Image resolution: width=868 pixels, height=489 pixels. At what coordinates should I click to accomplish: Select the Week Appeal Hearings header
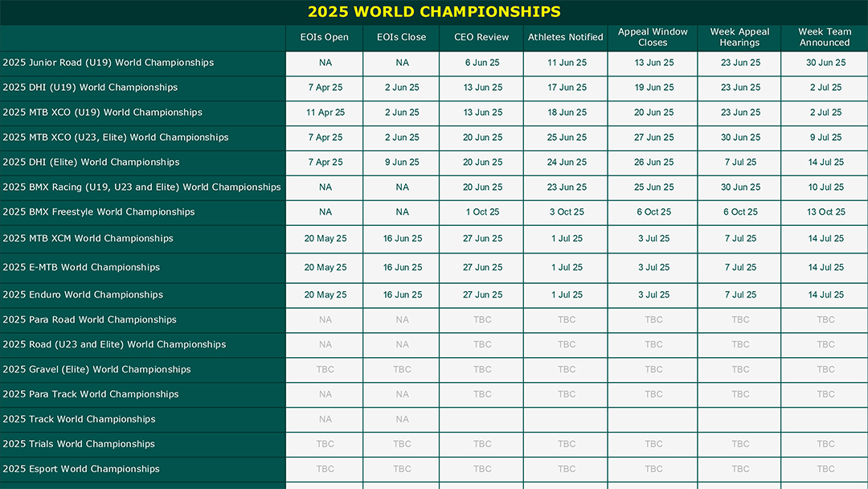pyautogui.click(x=739, y=38)
